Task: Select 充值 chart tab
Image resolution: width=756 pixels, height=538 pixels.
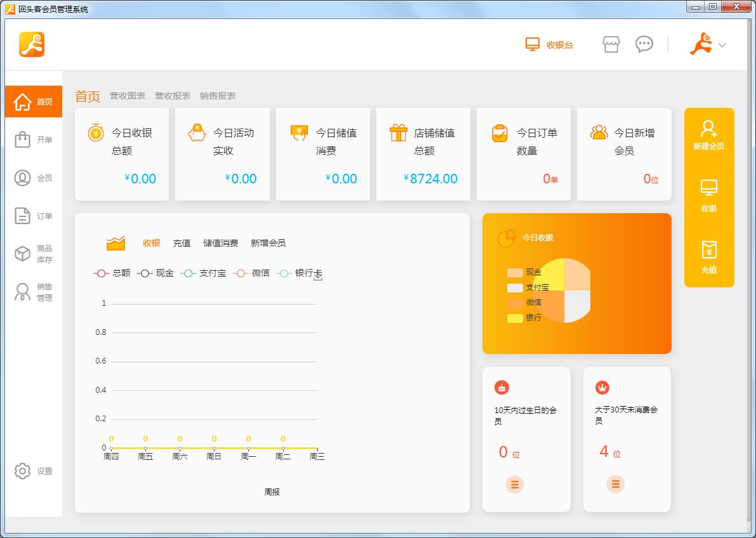Action: point(182,243)
